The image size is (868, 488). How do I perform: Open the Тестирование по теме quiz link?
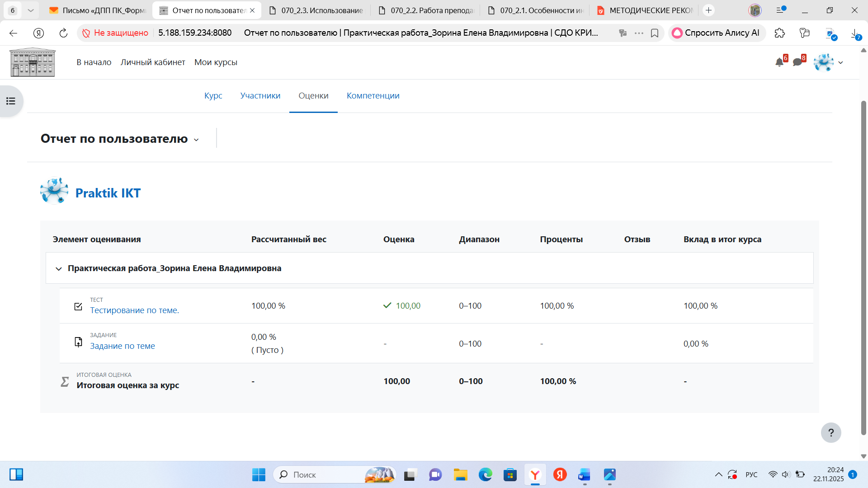[134, 310]
